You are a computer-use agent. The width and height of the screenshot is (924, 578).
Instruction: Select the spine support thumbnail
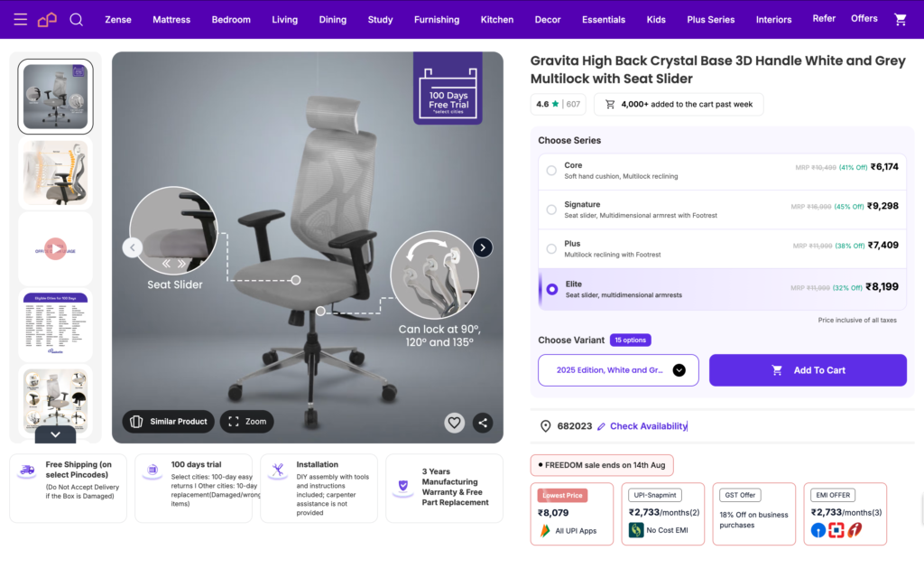[55, 172]
